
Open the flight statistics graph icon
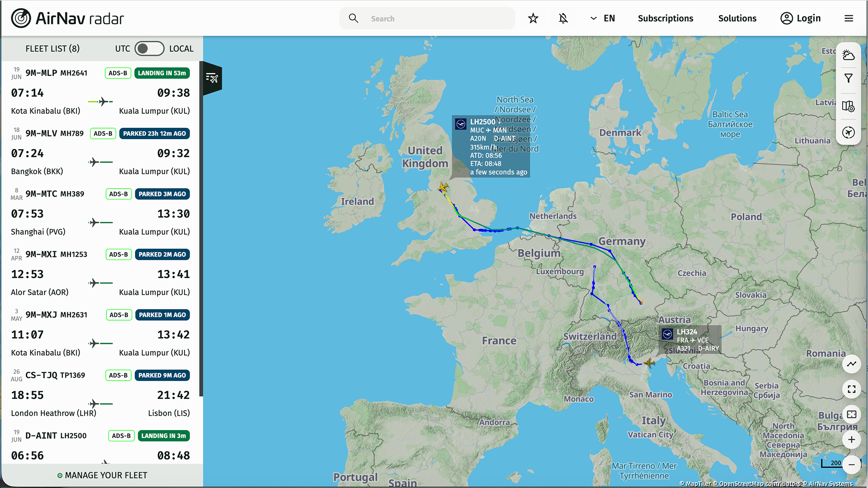(852, 364)
